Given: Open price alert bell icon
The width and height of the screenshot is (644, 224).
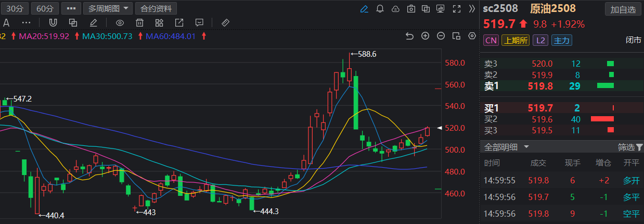Looking at the screenshot, I should tap(380, 8).
